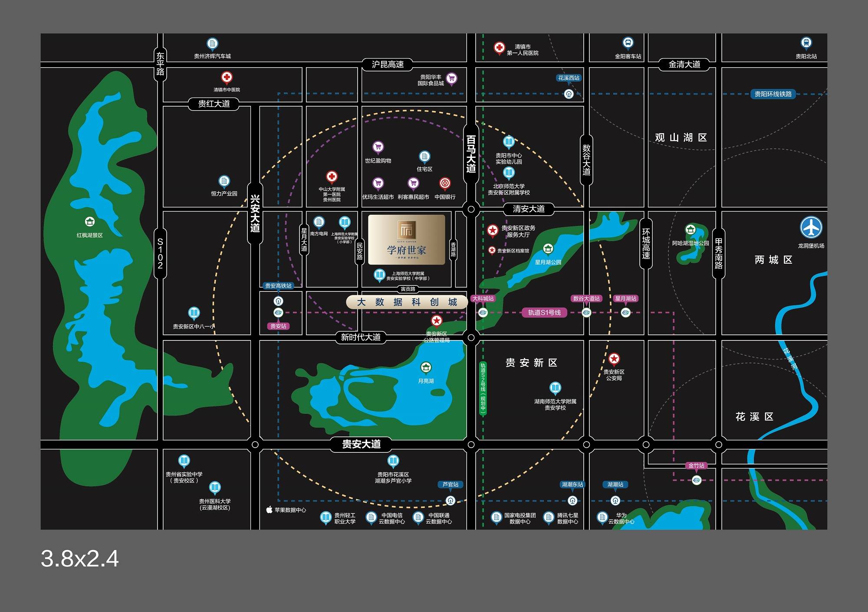Select the 贵安大道 road label
Viewport: 868px width, 612px height.
point(361,444)
